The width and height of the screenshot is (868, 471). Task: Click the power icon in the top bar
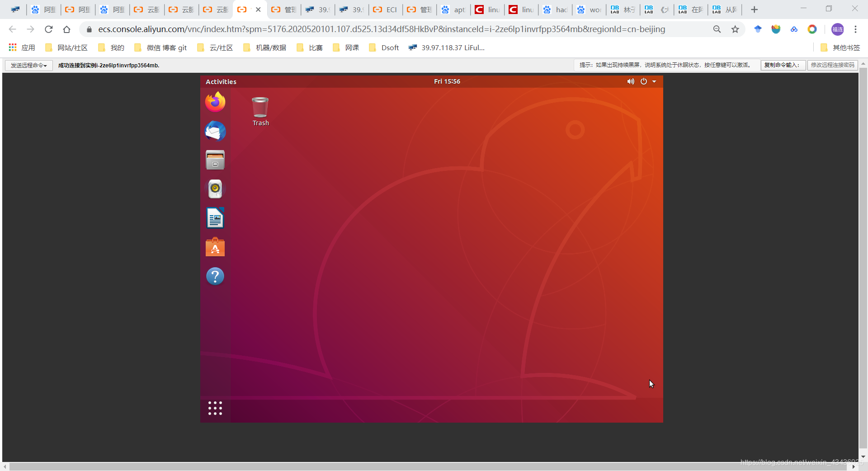click(x=643, y=82)
